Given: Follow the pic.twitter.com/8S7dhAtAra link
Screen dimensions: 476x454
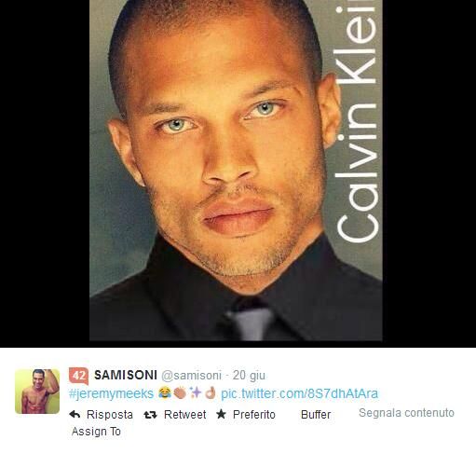Looking at the screenshot, I should click(x=299, y=393).
